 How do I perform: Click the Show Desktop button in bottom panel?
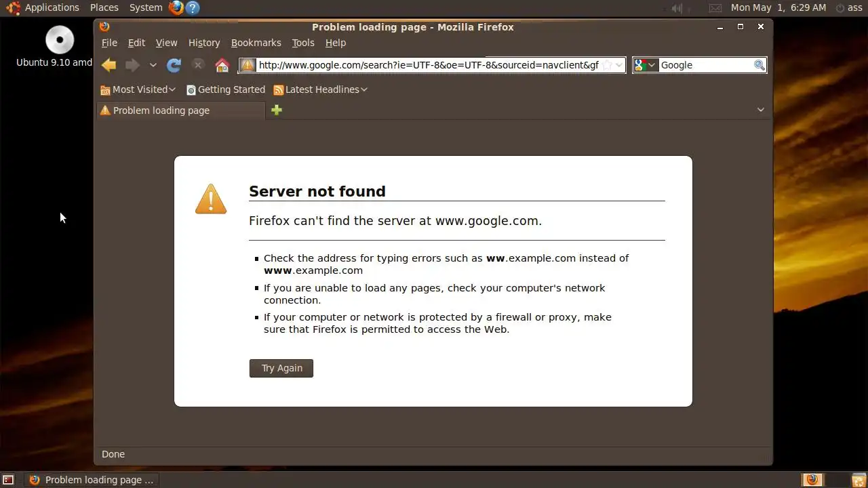click(8, 480)
